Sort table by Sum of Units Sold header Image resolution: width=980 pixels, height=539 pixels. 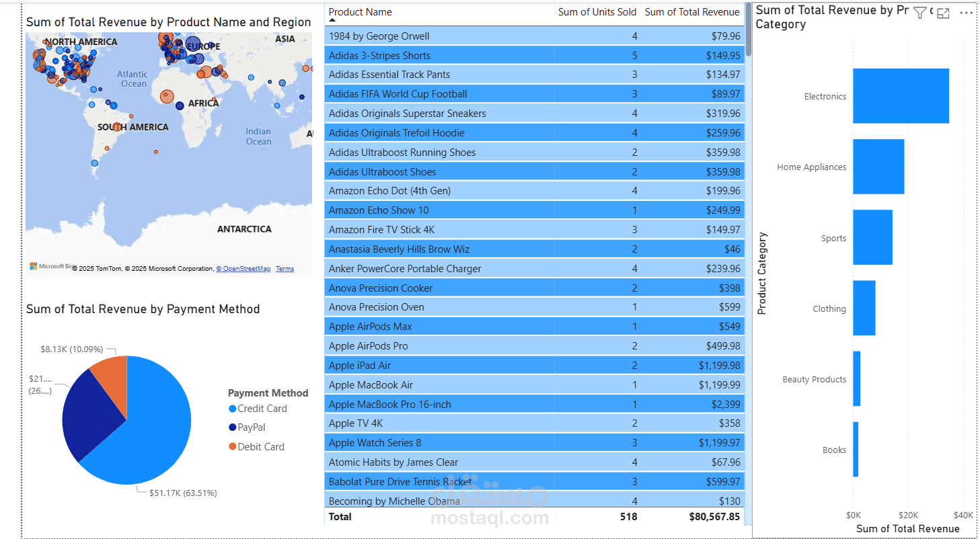(x=597, y=12)
